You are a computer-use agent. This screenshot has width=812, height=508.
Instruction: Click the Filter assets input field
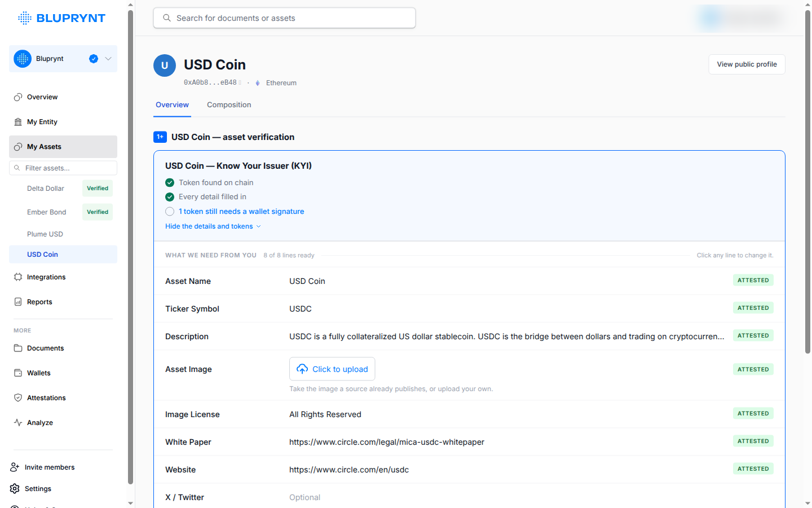point(63,168)
